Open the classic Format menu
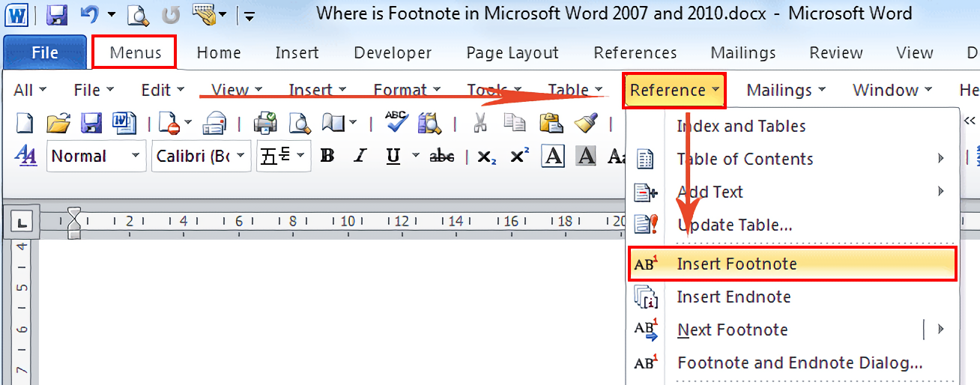 coord(407,90)
